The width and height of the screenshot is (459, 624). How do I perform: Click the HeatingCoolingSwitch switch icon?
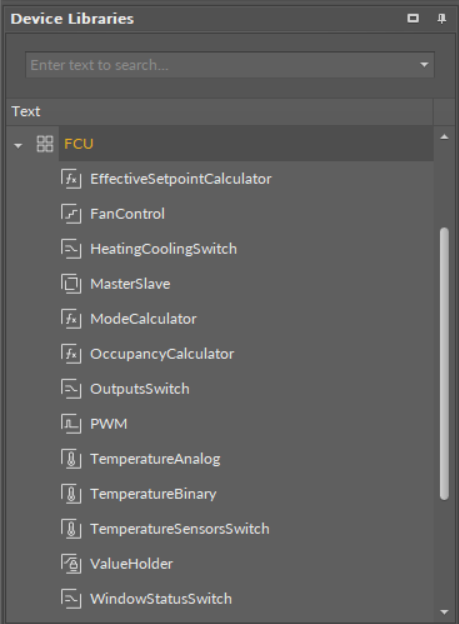click(x=71, y=249)
